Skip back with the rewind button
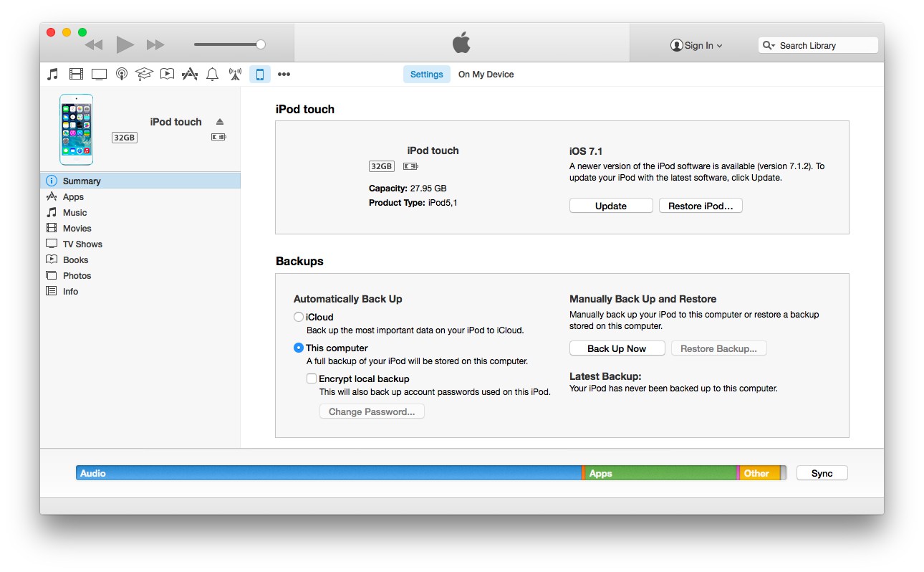924x572 pixels. pos(93,44)
